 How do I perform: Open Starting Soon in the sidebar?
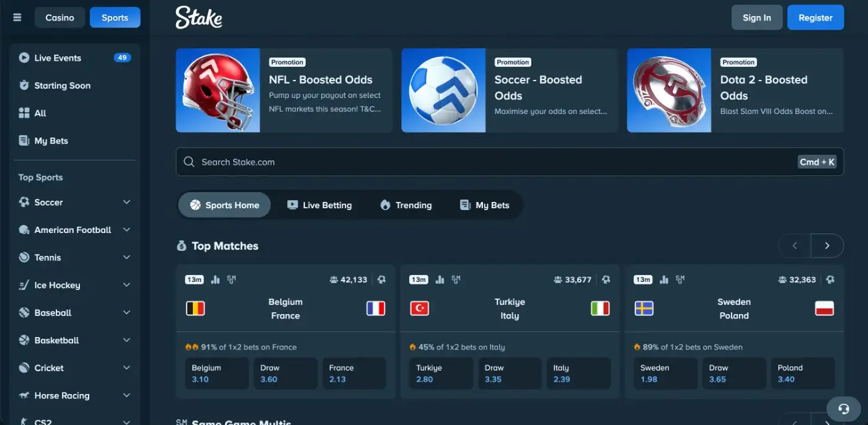[x=75, y=85]
